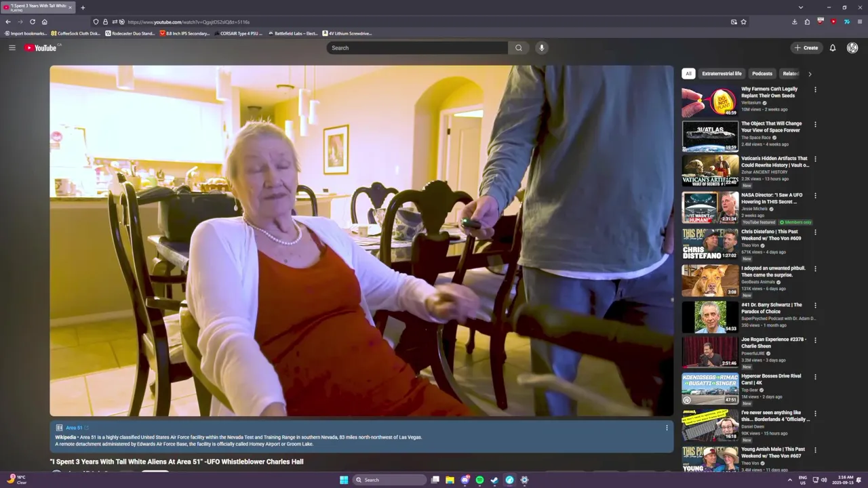This screenshot has height=488, width=868.
Task: Open NASA Director UFO video thumbnail
Action: click(x=710, y=207)
